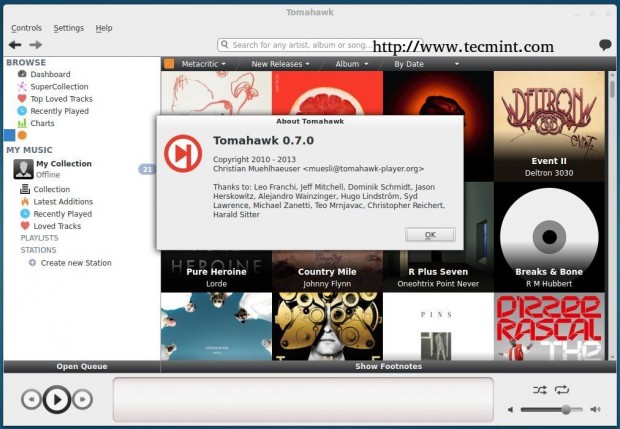
Task: Go back with the left arrow icon
Action: 15,45
